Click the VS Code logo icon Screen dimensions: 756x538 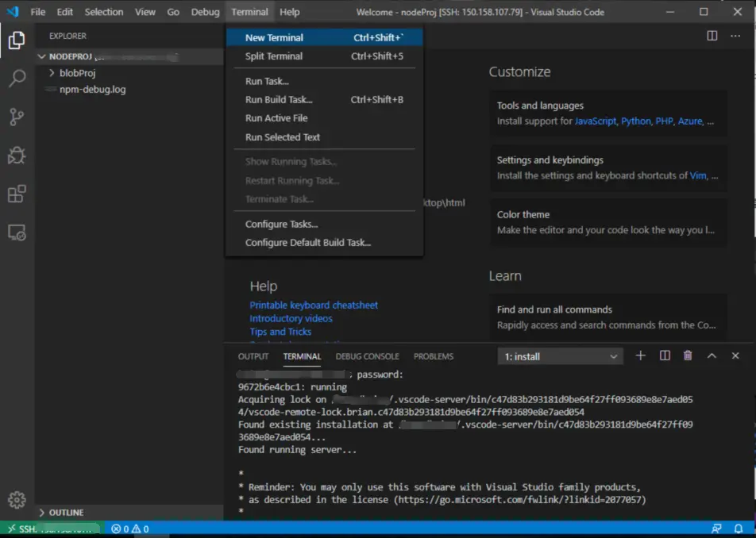13,12
